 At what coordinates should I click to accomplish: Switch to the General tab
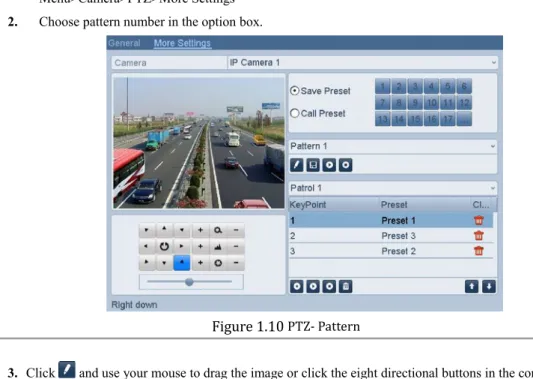coord(124,43)
